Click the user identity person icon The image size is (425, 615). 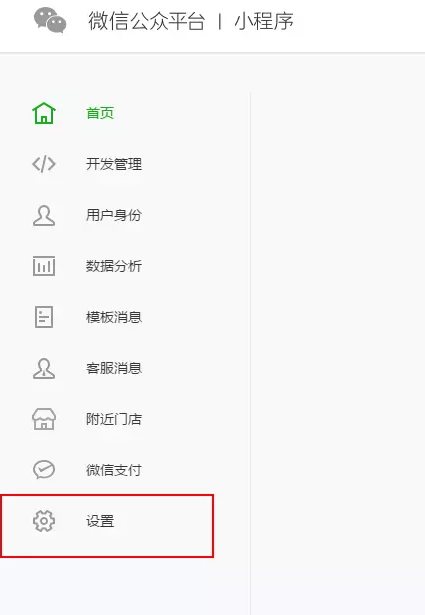click(x=44, y=215)
